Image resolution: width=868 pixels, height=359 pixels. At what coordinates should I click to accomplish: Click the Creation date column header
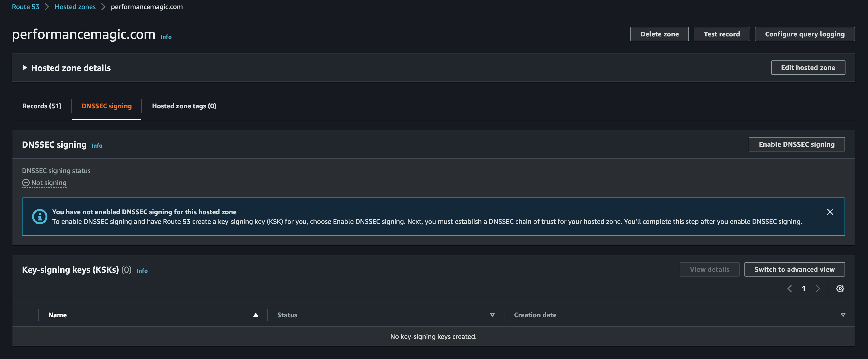pyautogui.click(x=535, y=315)
